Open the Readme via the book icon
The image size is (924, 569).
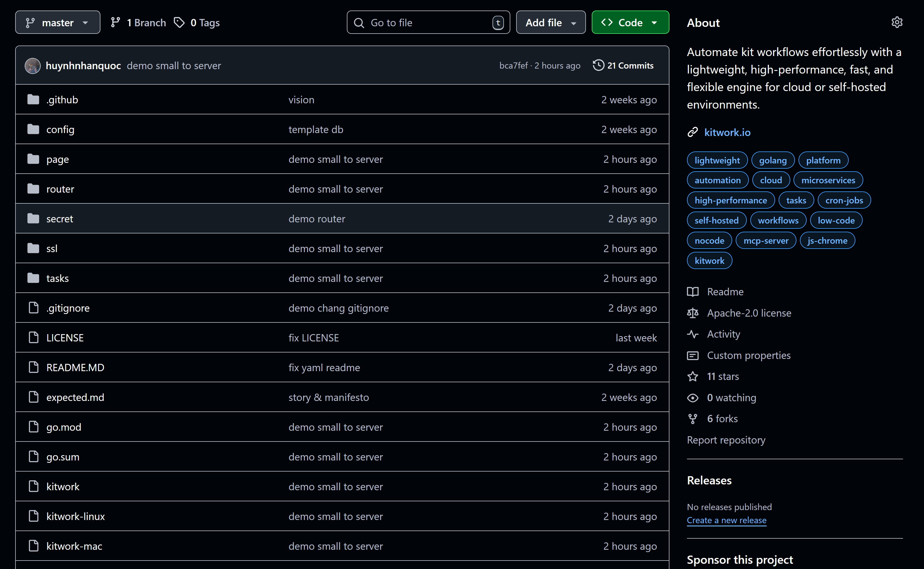tap(693, 292)
